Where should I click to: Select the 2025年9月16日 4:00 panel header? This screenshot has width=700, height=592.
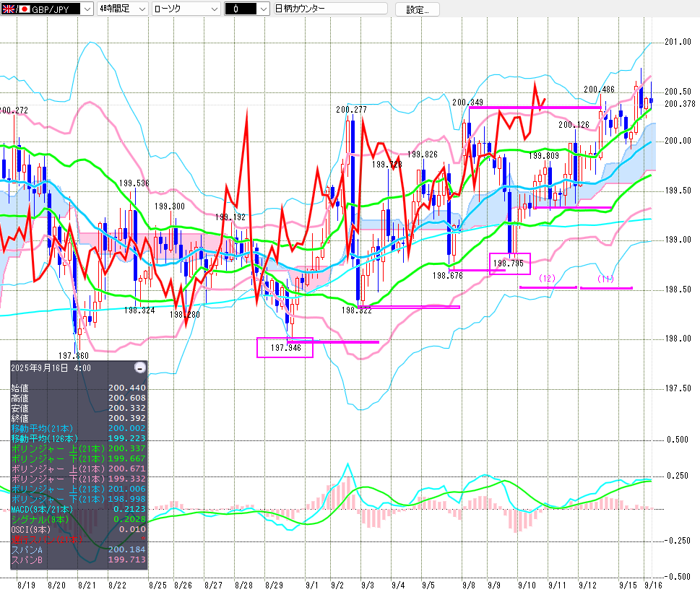point(51,368)
